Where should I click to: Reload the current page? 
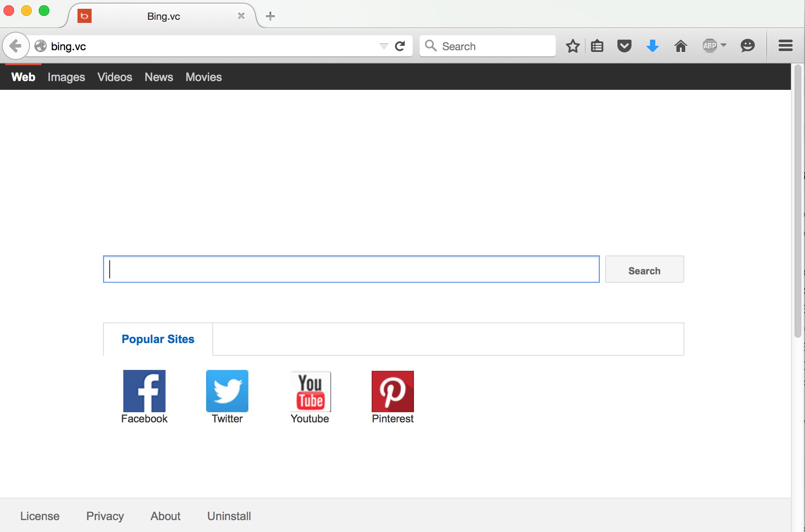click(400, 46)
